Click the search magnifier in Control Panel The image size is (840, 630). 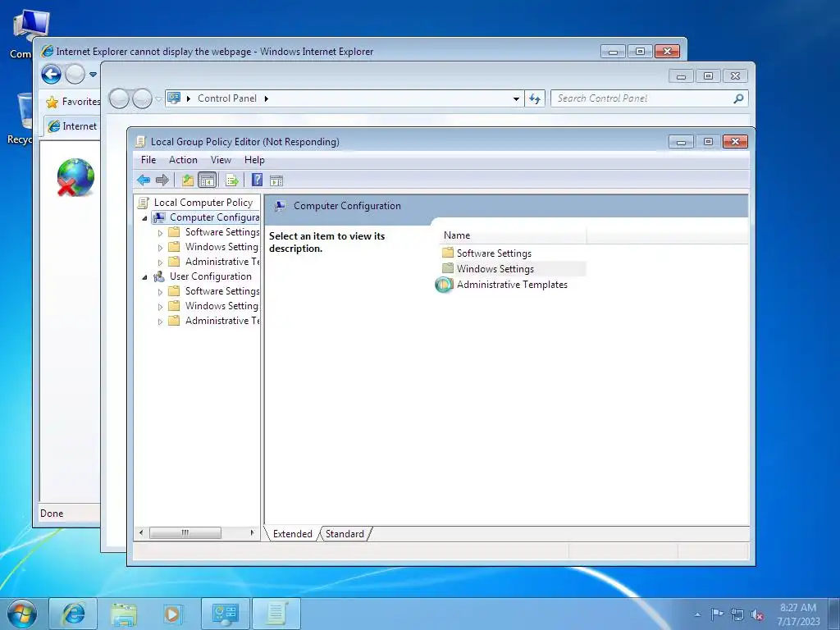click(x=738, y=98)
